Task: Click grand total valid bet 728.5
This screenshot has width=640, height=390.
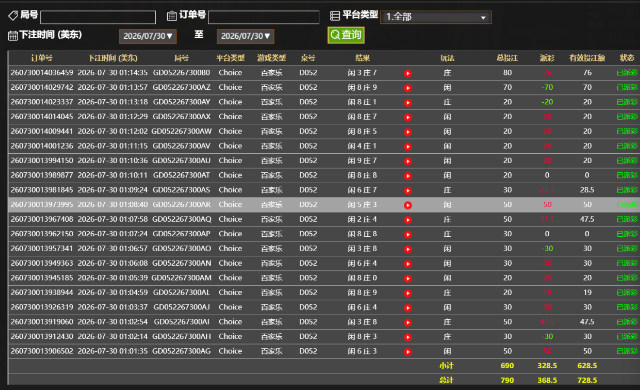Action: pos(587,380)
